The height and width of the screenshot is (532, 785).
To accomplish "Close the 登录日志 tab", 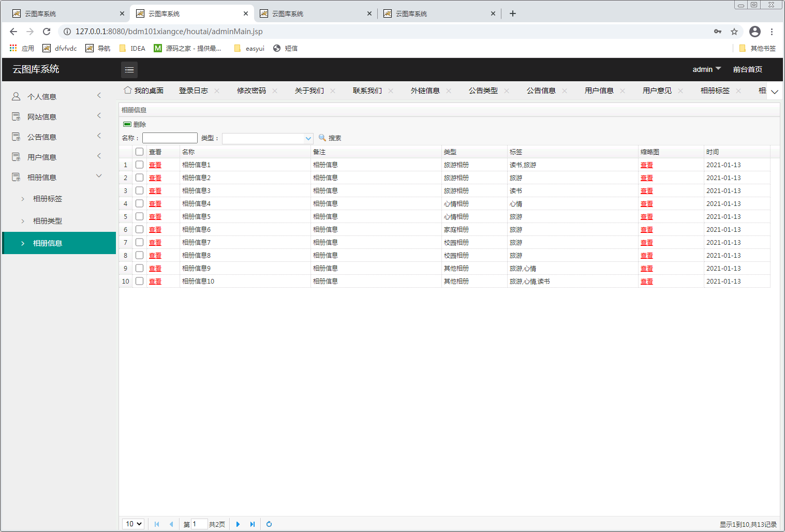I will click(x=217, y=91).
